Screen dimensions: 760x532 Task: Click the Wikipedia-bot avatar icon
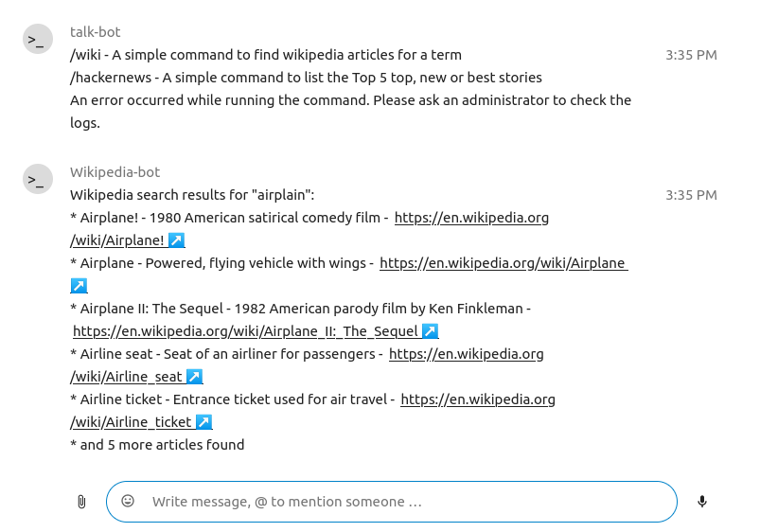point(38,180)
